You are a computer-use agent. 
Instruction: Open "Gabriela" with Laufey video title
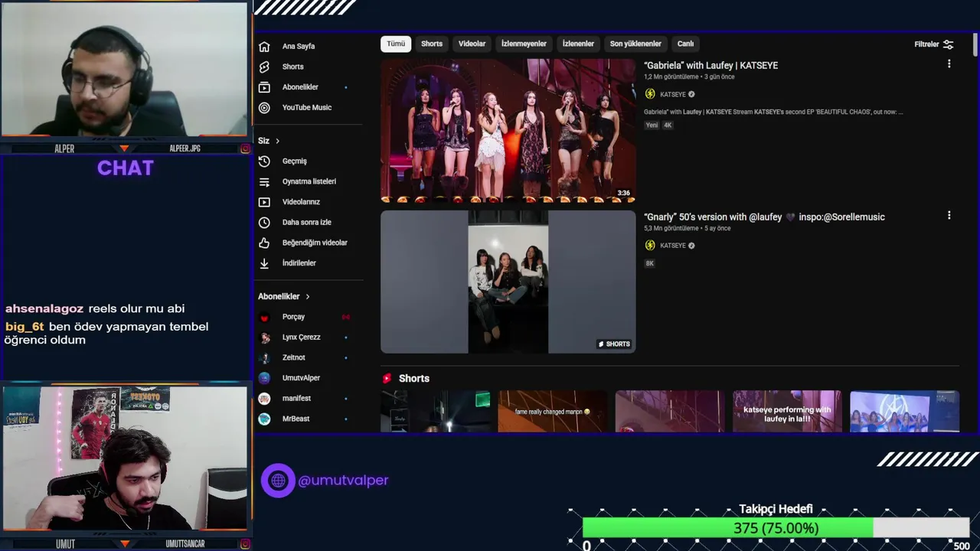point(710,65)
